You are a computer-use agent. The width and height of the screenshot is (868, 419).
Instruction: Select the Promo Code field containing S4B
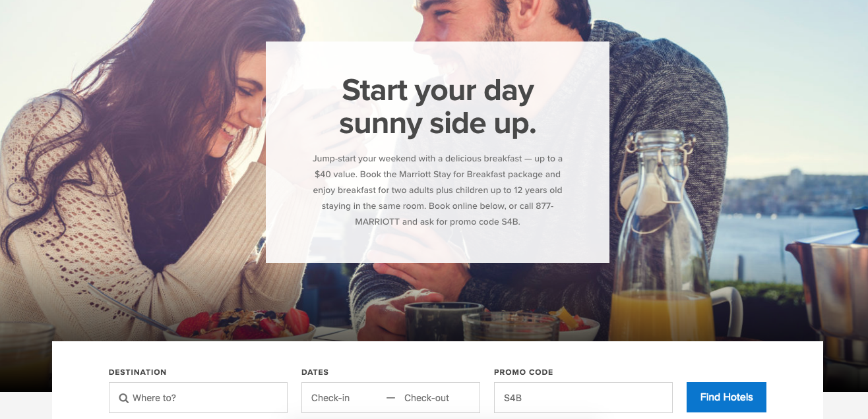(583, 398)
